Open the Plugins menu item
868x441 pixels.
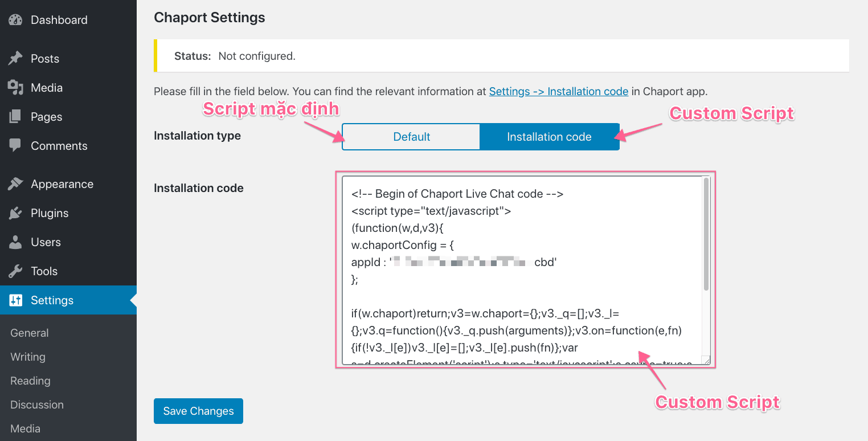pyautogui.click(x=68, y=213)
